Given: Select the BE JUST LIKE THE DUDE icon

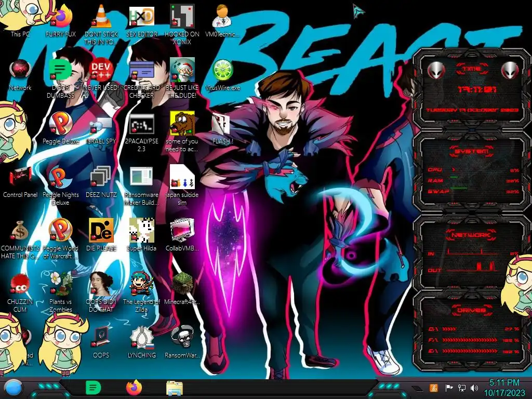Looking at the screenshot, I should click(x=182, y=79).
